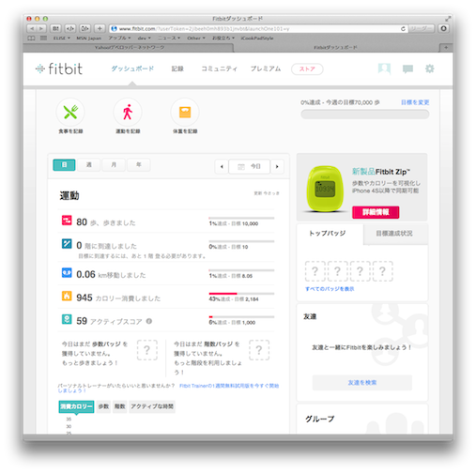Open the コミュニティ navigation menu
476x473 pixels.
pos(219,69)
